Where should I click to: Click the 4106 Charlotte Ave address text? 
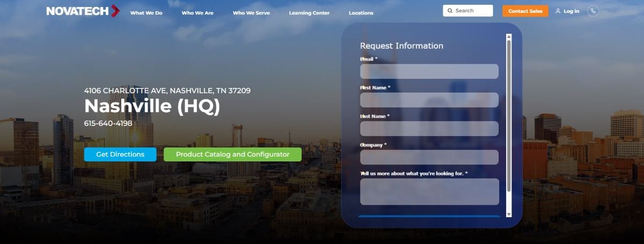167,91
